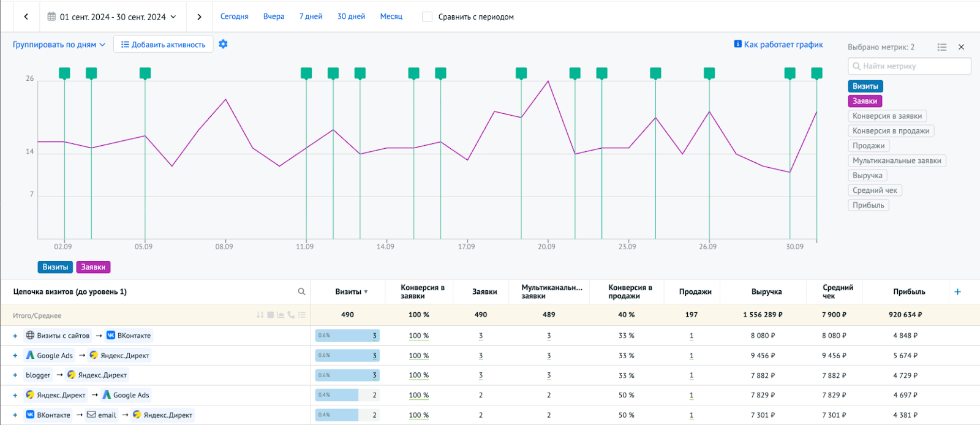Click the blue chart settings gear icon

223,44
